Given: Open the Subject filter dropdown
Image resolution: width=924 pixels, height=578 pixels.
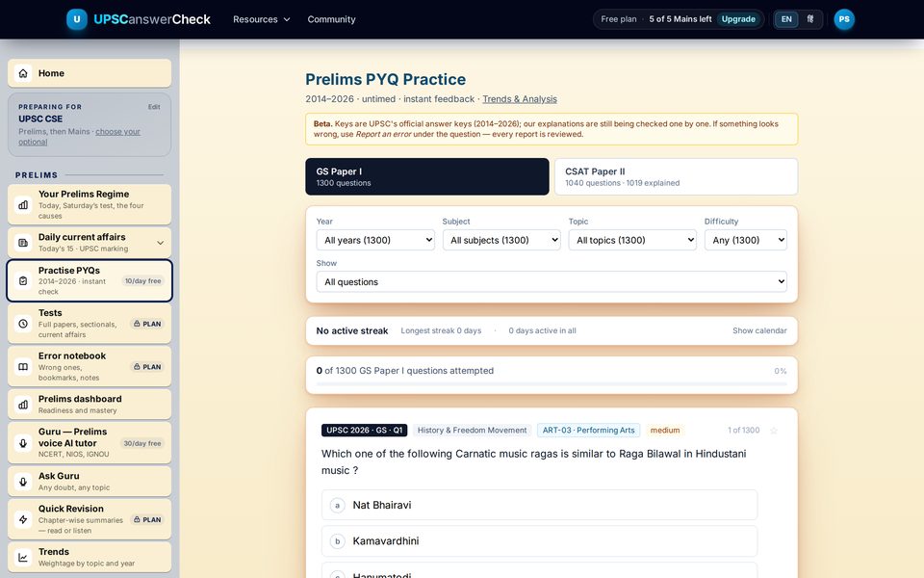Looking at the screenshot, I should 501,240.
